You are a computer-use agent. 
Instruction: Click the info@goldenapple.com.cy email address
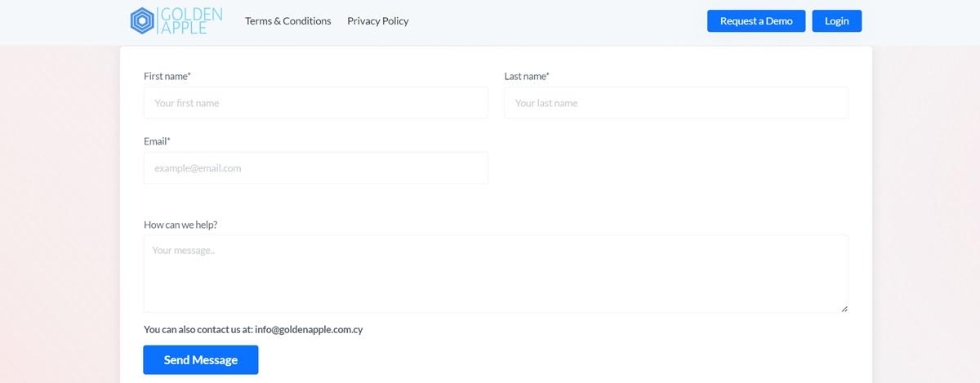click(x=309, y=330)
